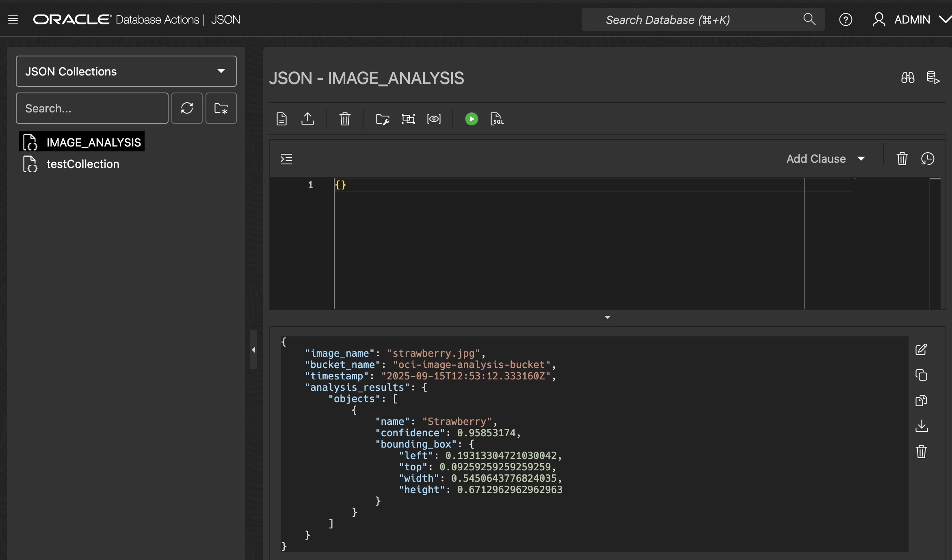Click the green Run Query button
The image size is (952, 560).
tap(471, 119)
